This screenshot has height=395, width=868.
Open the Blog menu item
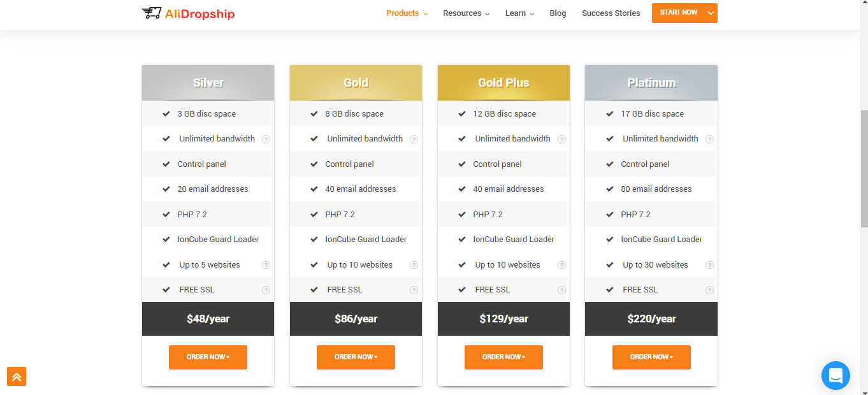(558, 13)
